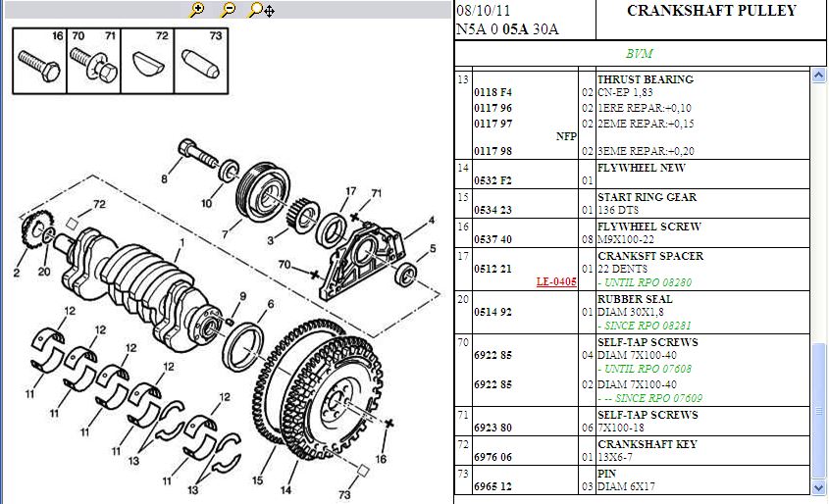Screen dimensions: 829x504
Task: Select part number 6976 06 crankshaft key
Action: click(492, 457)
